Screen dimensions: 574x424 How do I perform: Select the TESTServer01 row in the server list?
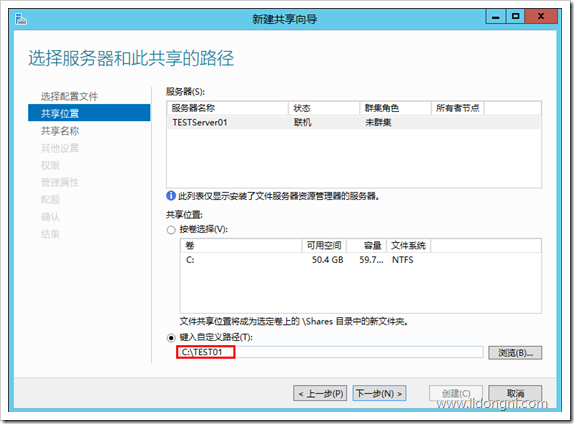point(354,122)
